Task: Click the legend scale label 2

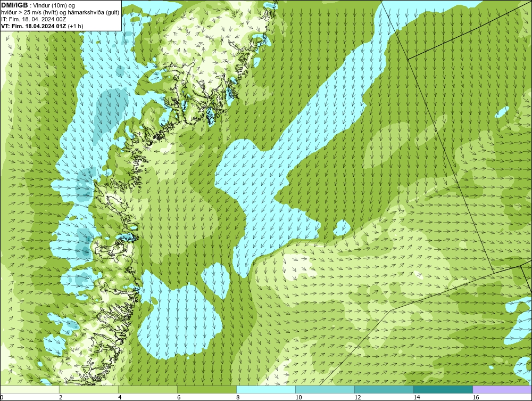Action: [61, 397]
